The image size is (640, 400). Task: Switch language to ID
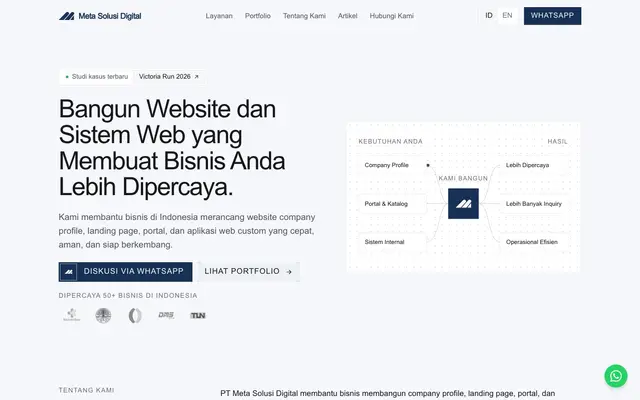coord(489,16)
